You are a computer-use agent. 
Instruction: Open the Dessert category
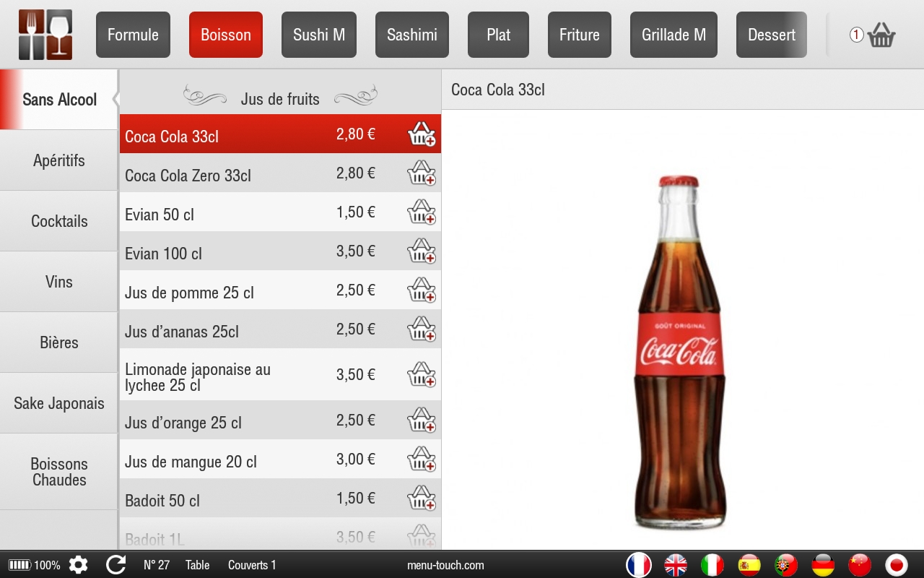coord(772,35)
